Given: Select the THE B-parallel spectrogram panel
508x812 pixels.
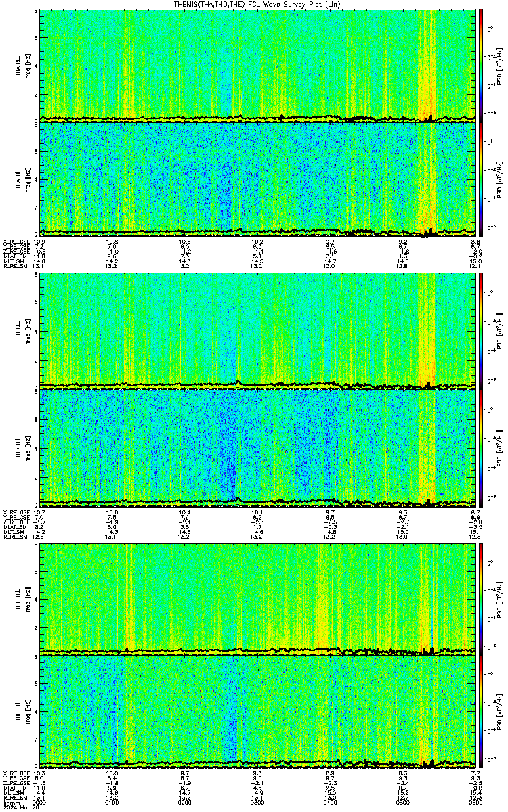Looking at the screenshot, I should coord(256,712).
